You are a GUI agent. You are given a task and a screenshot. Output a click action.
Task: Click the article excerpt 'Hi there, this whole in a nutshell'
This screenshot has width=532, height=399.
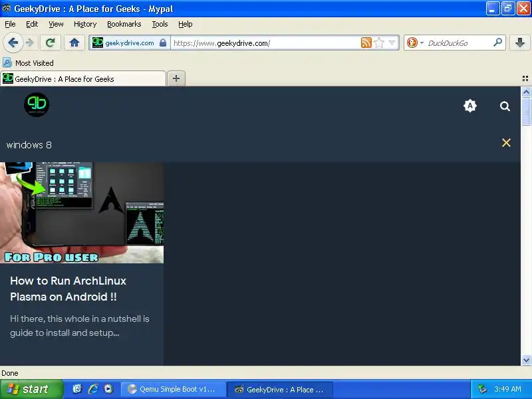tap(80, 326)
